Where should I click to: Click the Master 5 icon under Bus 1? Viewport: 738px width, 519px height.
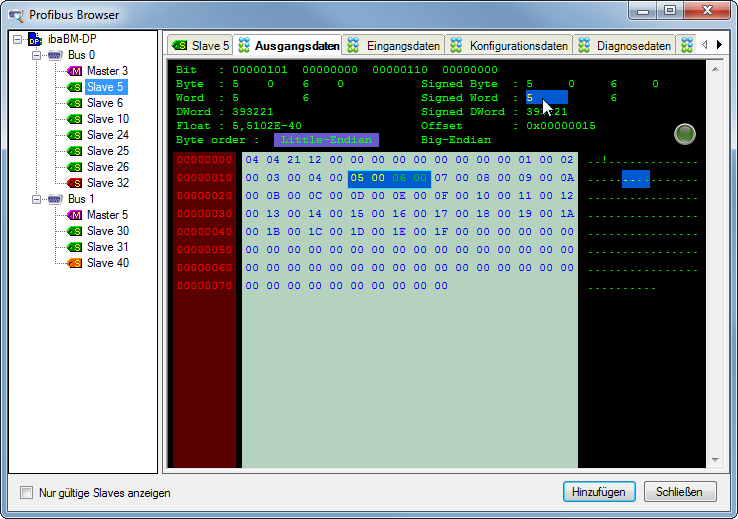pos(75,215)
